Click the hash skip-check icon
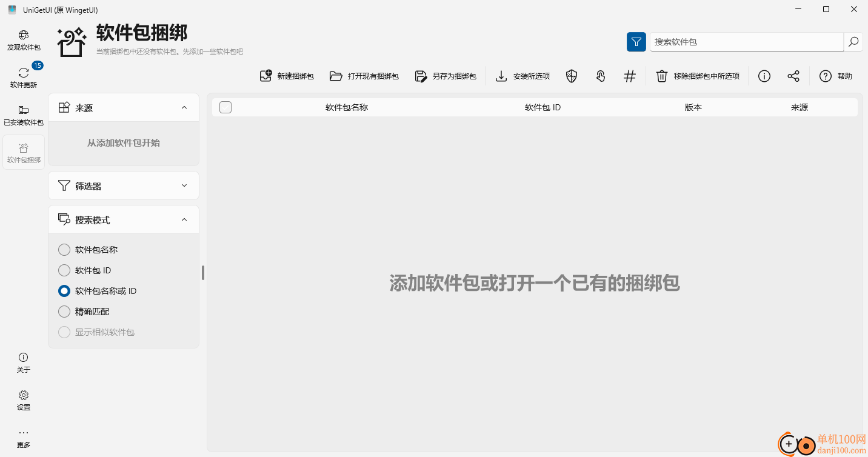The image size is (868, 457). [x=630, y=76]
